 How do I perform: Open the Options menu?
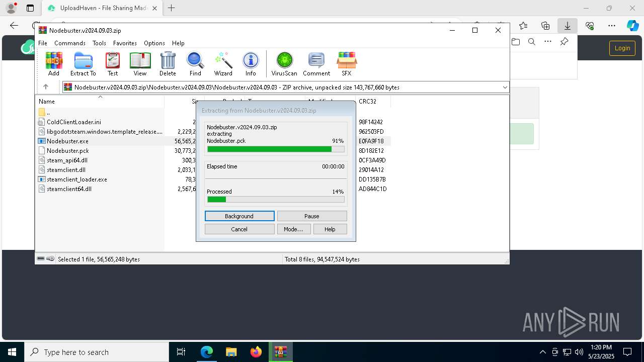coord(154,43)
